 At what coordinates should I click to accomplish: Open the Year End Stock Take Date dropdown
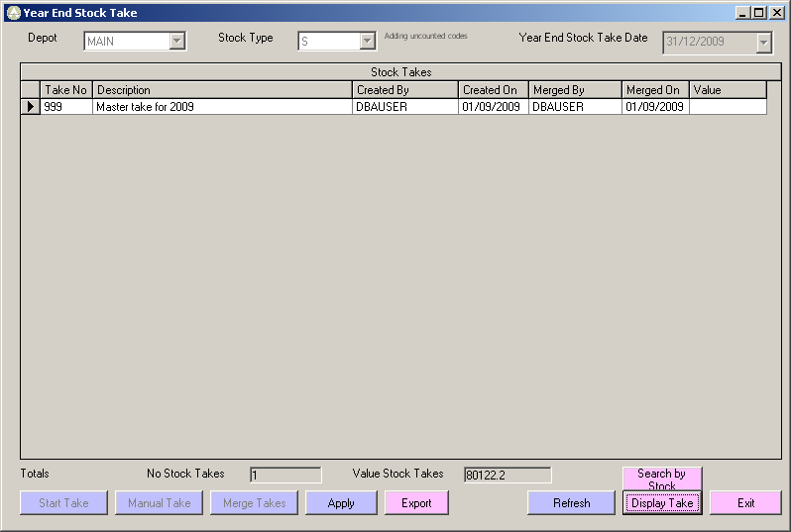pos(764,43)
